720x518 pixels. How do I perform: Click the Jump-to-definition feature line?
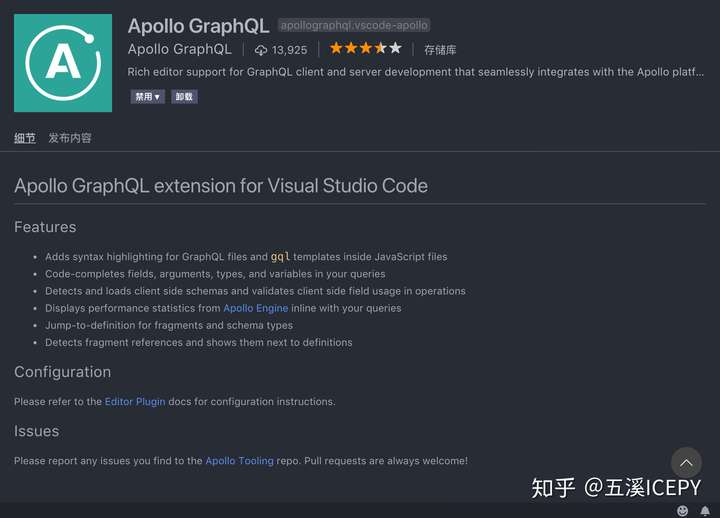(x=169, y=326)
